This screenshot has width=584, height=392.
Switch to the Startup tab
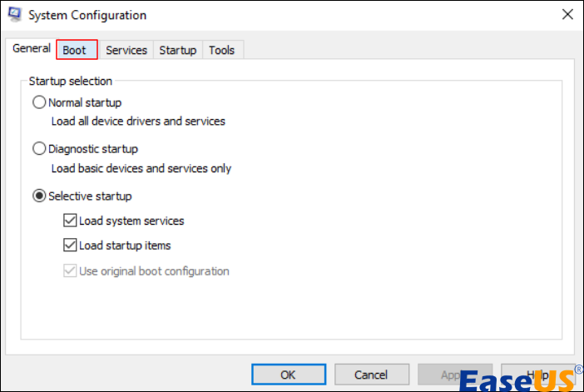point(177,50)
